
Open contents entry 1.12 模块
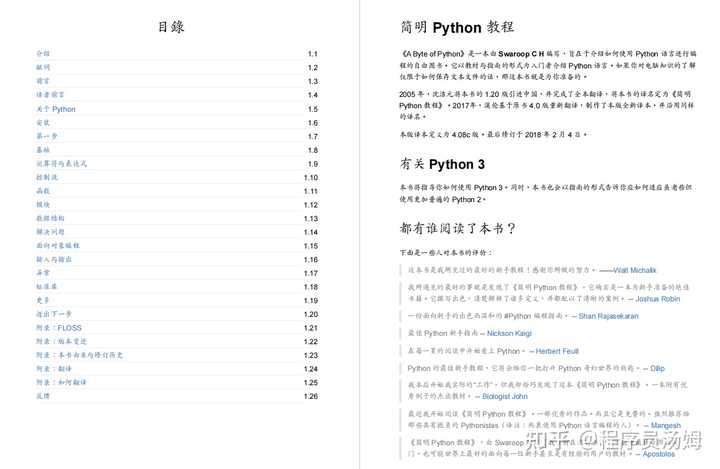[43, 204]
